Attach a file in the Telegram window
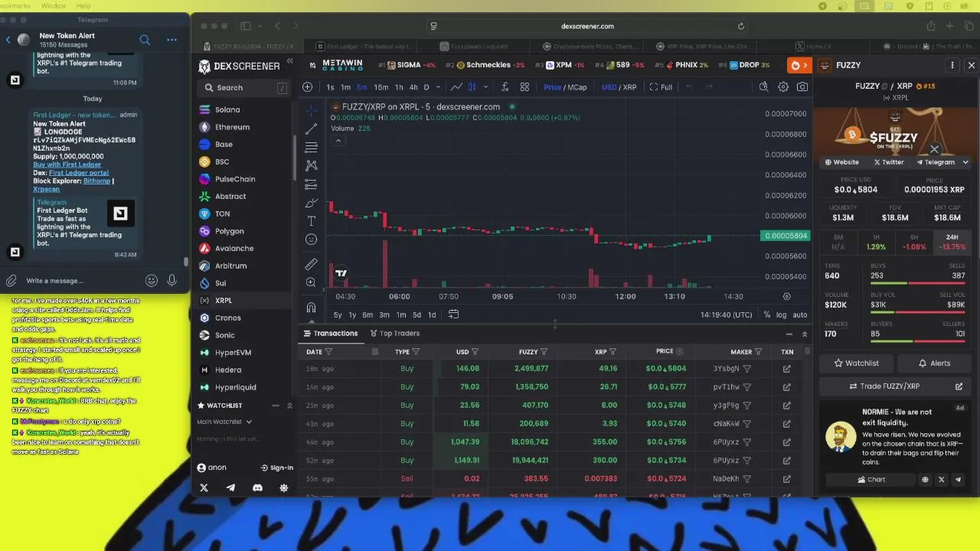This screenshot has height=551, width=980. pos(11,281)
